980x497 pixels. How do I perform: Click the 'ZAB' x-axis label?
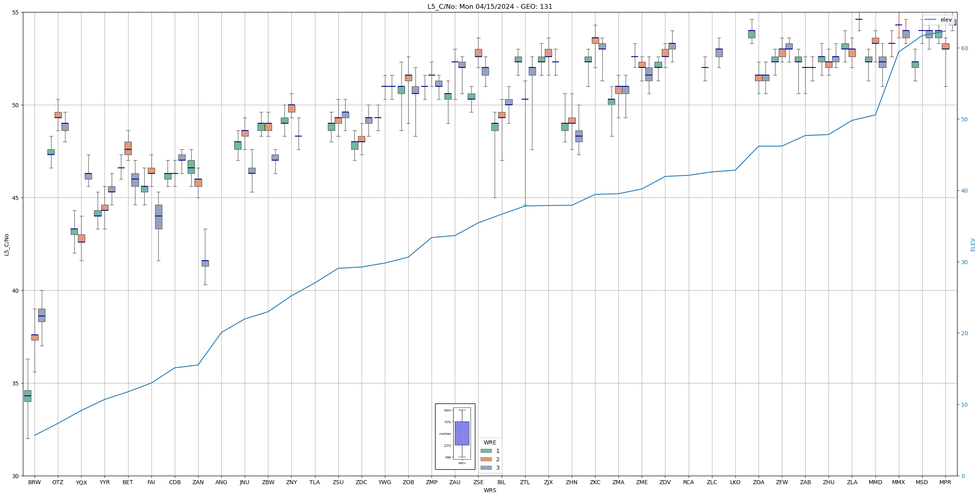(805, 483)
